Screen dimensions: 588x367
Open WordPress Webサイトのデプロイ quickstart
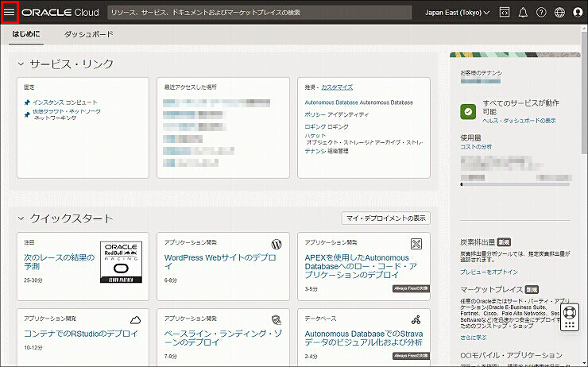click(220, 261)
